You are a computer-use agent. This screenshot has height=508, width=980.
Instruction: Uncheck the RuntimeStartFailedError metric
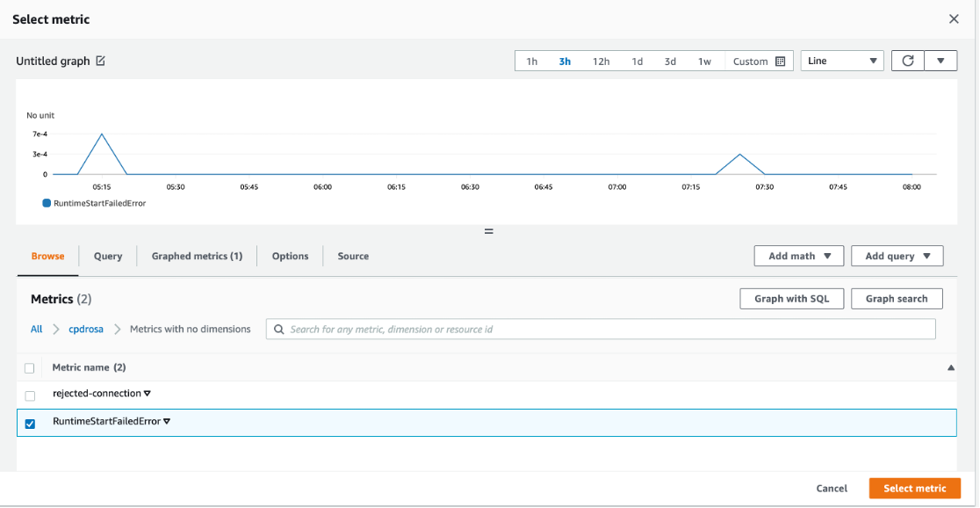29,424
